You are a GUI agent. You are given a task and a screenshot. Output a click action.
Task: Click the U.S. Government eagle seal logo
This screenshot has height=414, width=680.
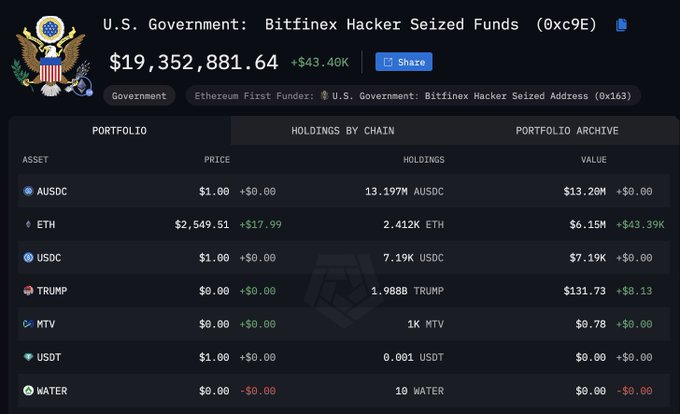click(x=51, y=56)
